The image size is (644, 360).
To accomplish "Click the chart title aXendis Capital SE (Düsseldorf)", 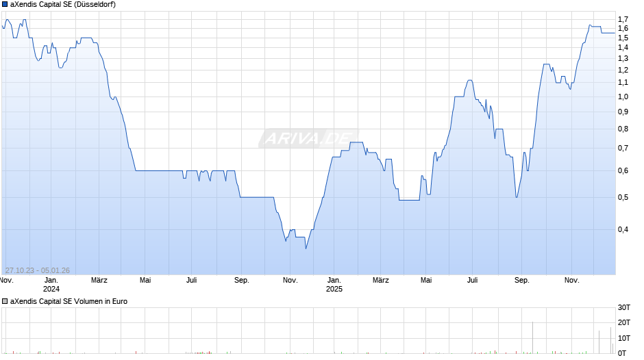I will pos(63,5).
